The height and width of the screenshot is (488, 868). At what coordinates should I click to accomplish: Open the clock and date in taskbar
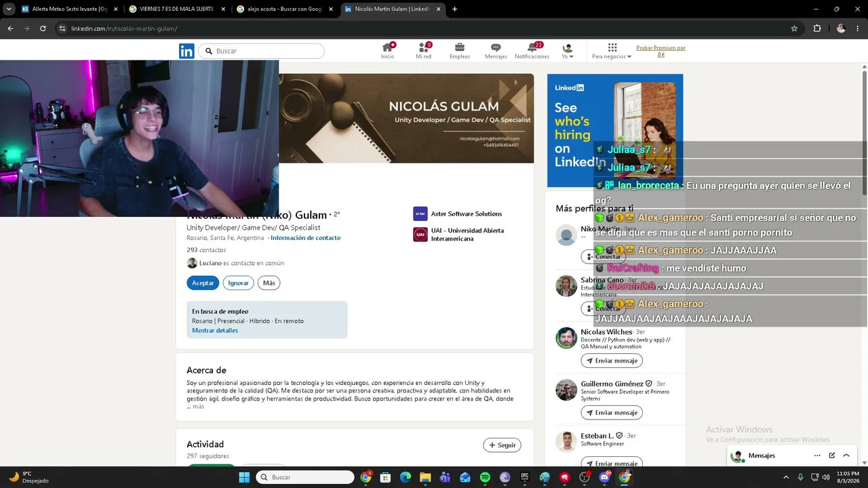[x=848, y=477]
